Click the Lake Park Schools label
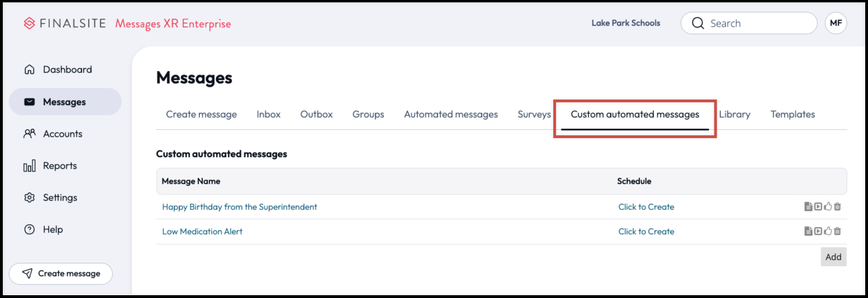 [x=625, y=23]
